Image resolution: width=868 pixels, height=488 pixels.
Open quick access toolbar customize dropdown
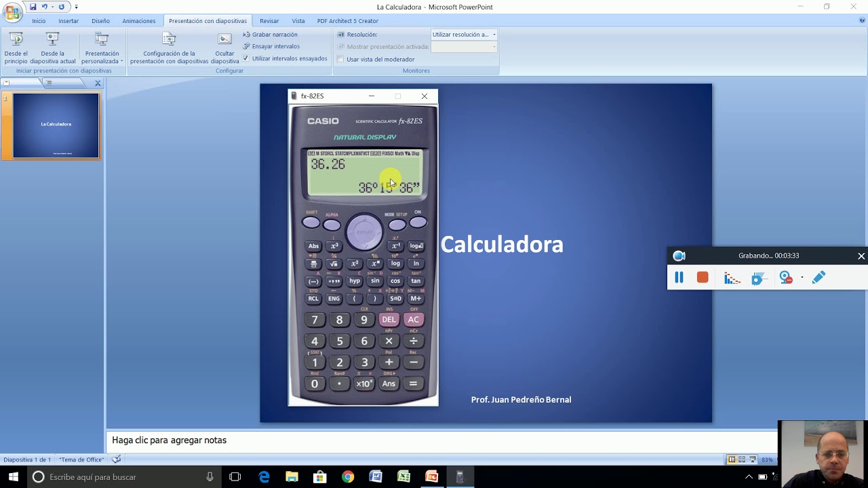pos(76,7)
